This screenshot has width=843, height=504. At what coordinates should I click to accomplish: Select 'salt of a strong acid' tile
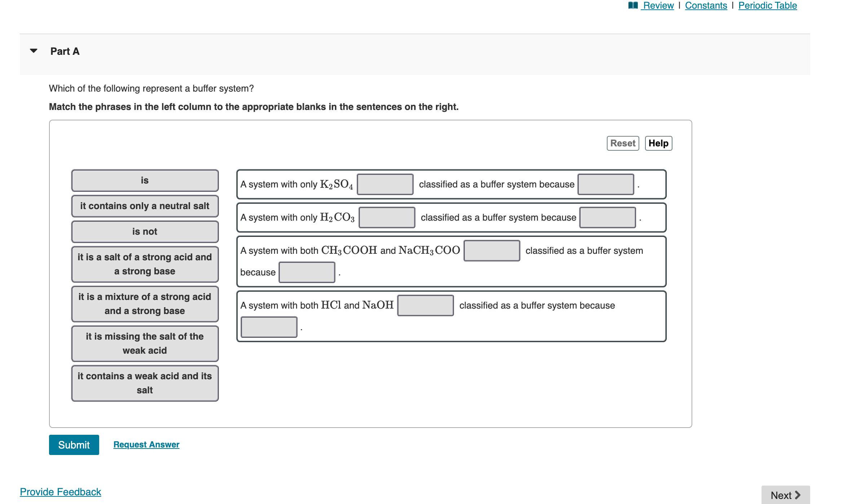pos(145,264)
